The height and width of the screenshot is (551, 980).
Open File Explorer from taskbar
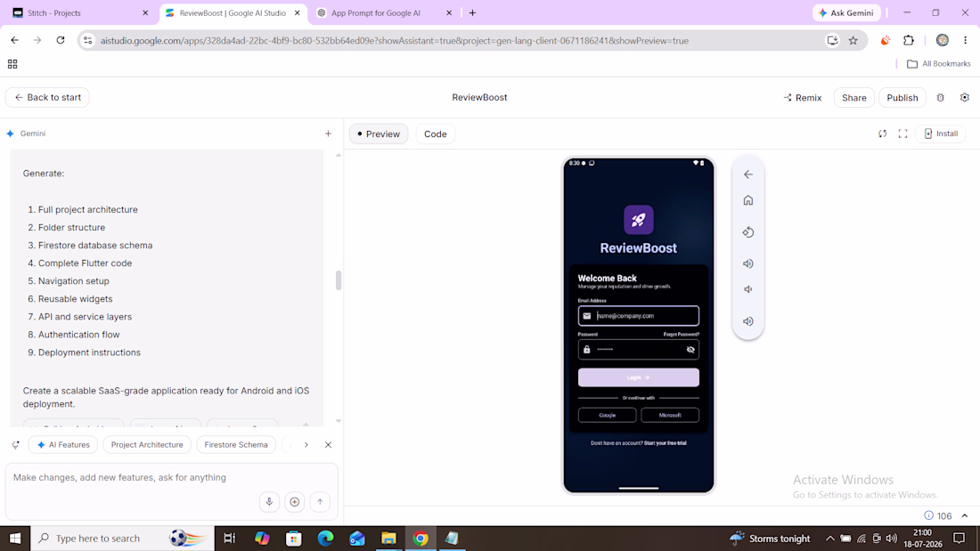(x=388, y=539)
